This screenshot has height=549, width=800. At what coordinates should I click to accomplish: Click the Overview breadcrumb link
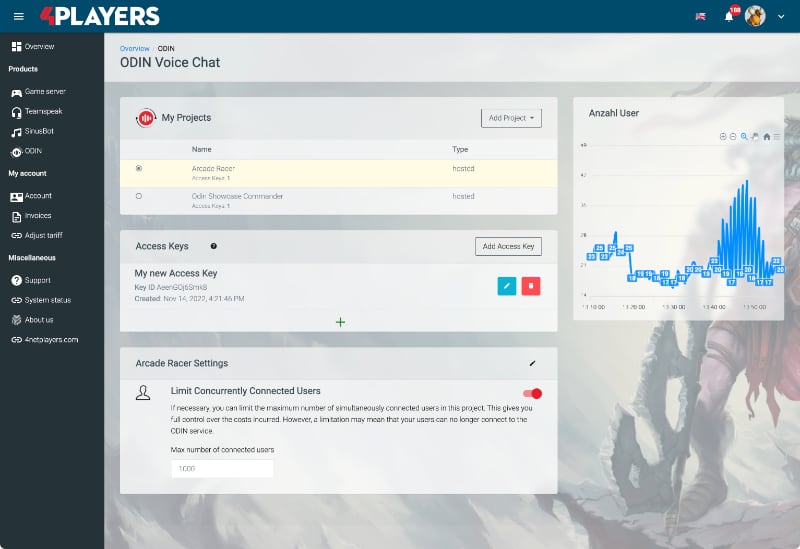[x=135, y=48]
